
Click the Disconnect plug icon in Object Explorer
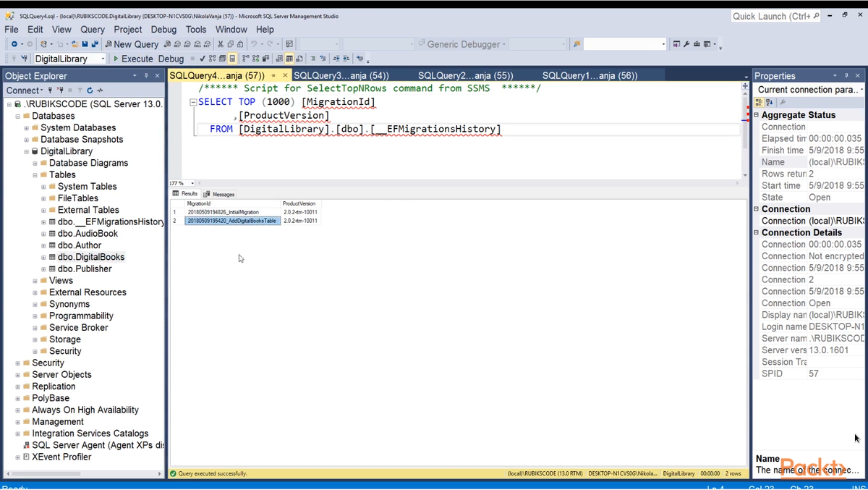coord(60,90)
